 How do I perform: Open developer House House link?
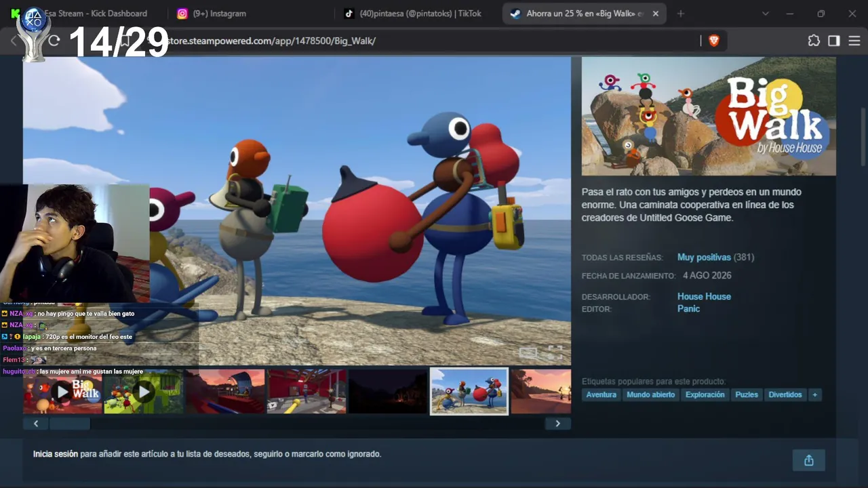coord(704,296)
